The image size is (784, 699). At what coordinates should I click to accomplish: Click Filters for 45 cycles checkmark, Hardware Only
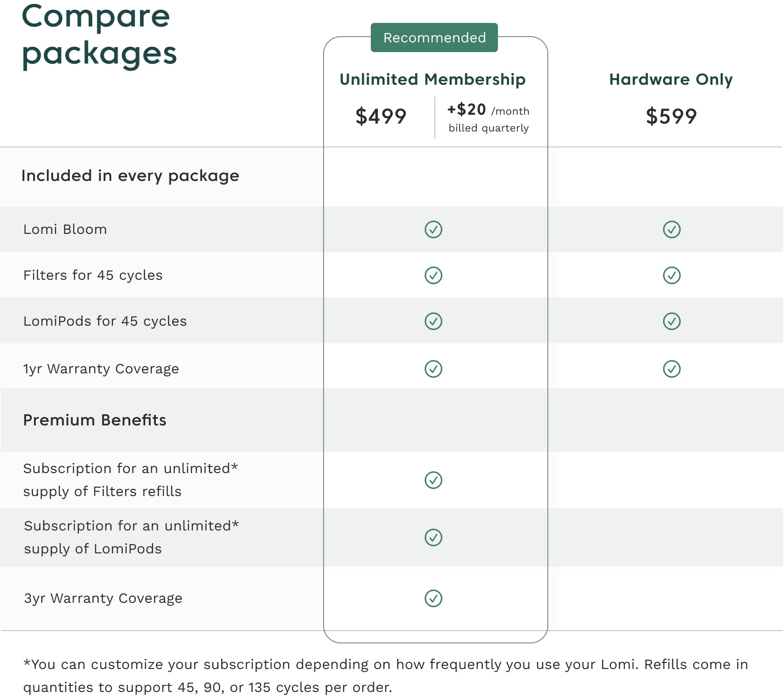click(x=672, y=275)
